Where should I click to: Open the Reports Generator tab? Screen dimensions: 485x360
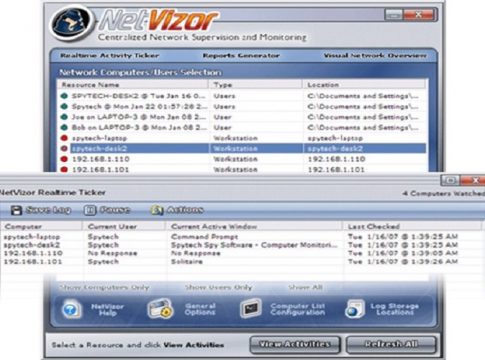[x=241, y=56]
